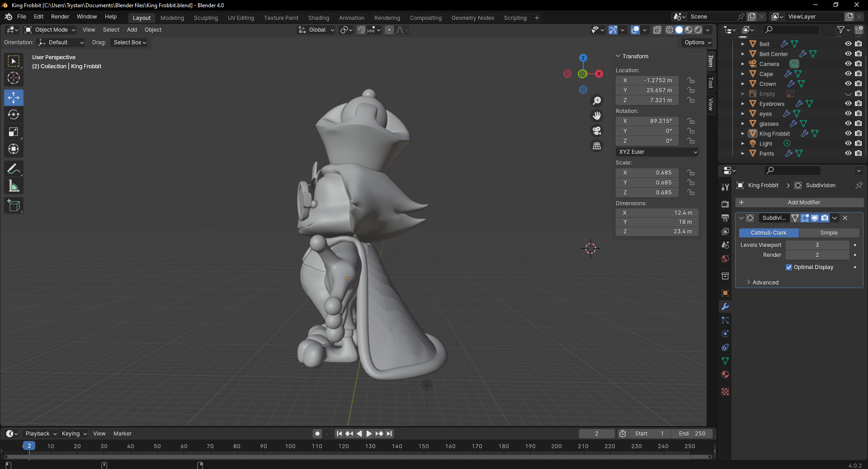Select the Move tool in the toolbar
This screenshot has width=868, height=469.
[14, 97]
